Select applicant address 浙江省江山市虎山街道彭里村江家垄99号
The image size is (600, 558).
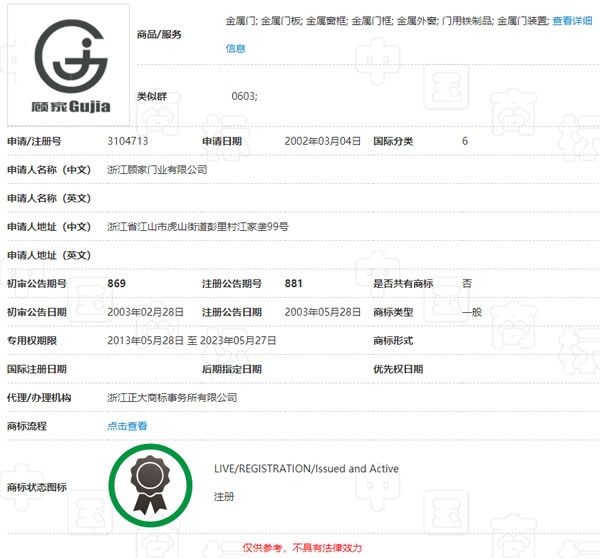coord(198,227)
